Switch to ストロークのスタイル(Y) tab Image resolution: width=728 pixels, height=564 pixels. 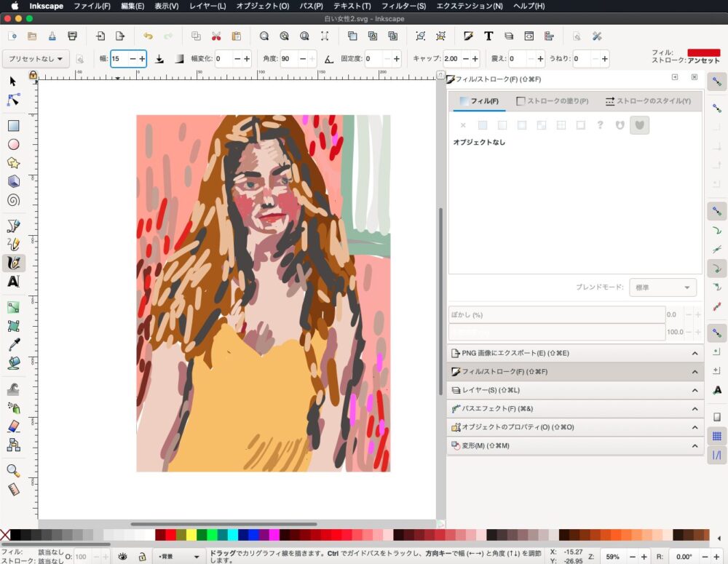[x=648, y=101]
